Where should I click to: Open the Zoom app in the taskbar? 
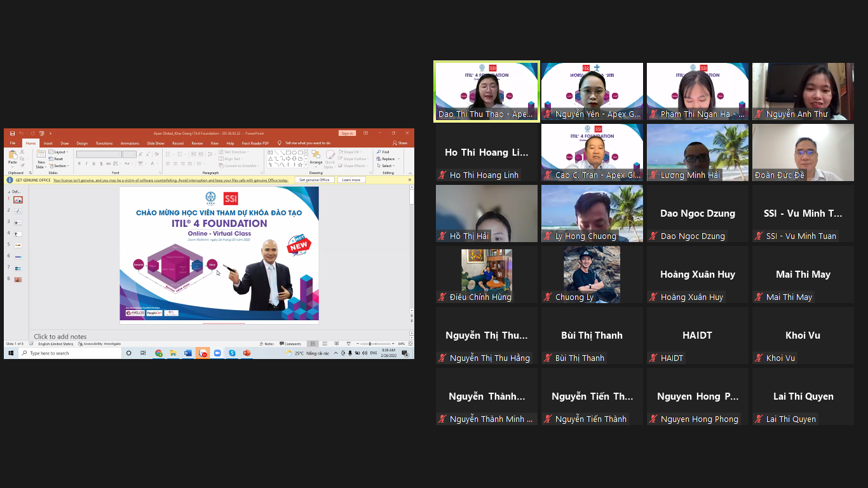point(217,353)
